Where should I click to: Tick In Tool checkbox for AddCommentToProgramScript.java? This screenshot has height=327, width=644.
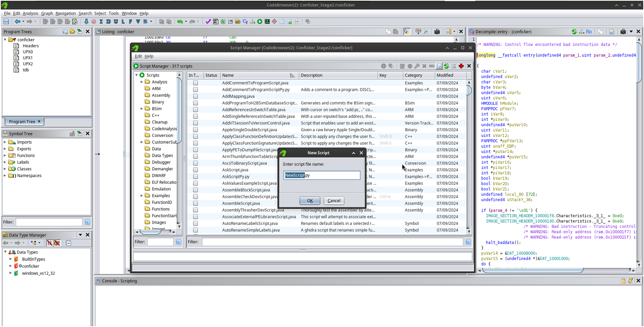[x=196, y=83]
